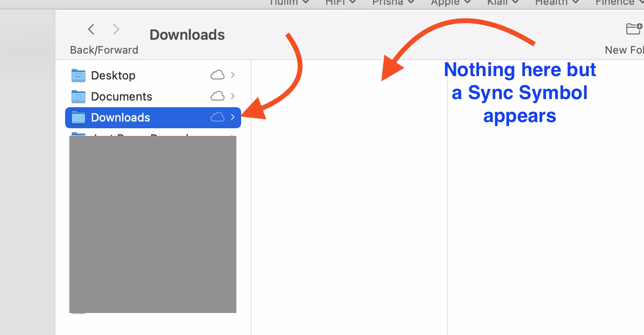Select the Documents folder icon in sidebar
644x335 pixels.
tap(78, 96)
